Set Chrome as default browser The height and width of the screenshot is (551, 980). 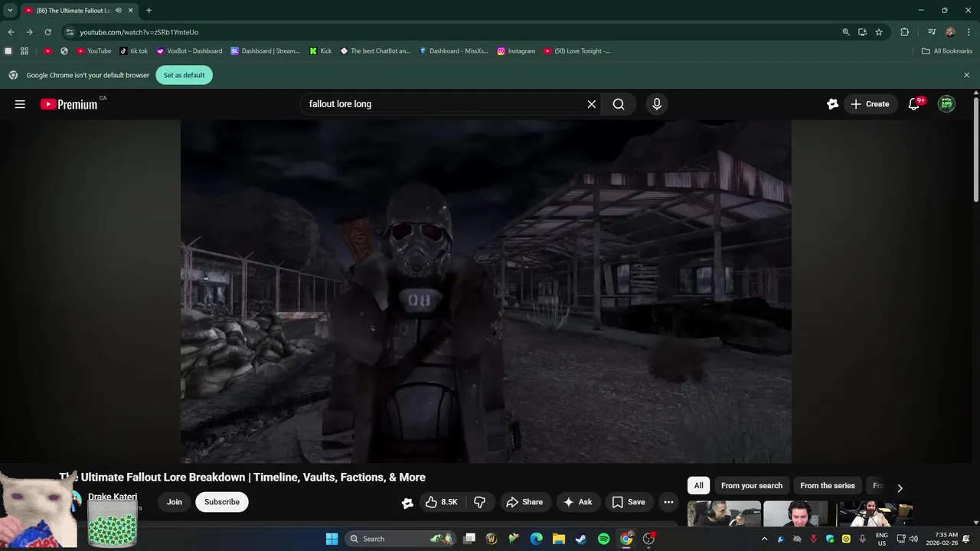click(x=184, y=75)
